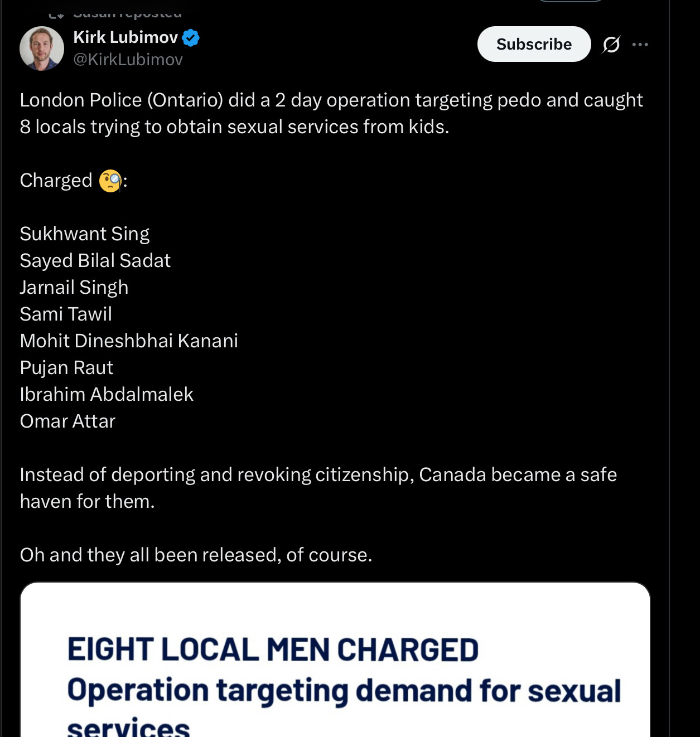
Task: Click the 'Susan reposted' label
Action: point(128,13)
